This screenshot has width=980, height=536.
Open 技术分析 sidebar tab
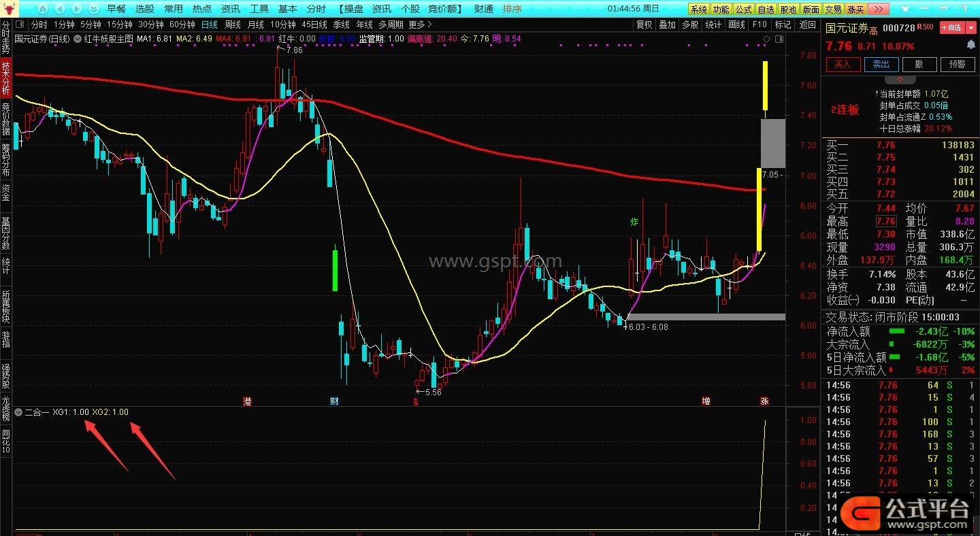6,78
